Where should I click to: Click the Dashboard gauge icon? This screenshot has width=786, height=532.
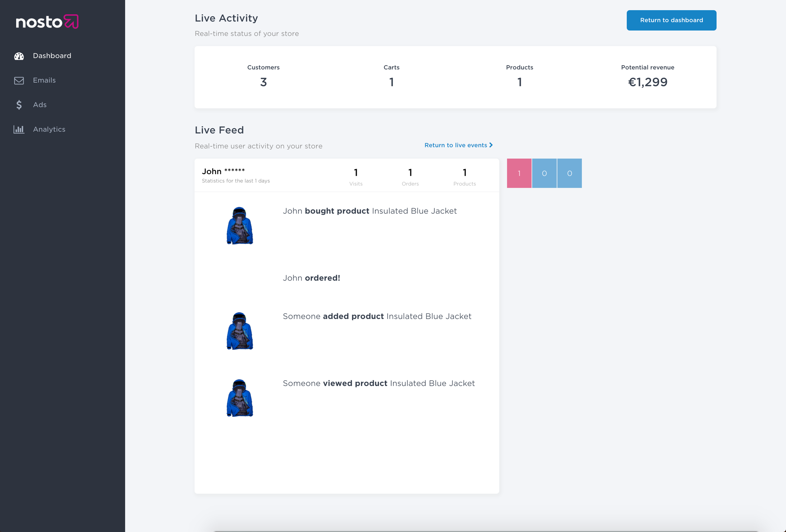pos(19,56)
